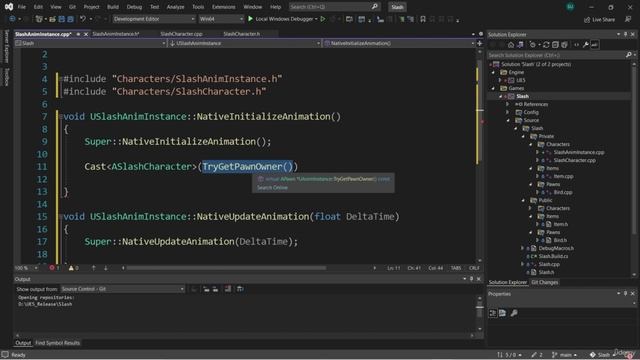Switch views icon in Solution Explorer toolbar
The width and height of the screenshot is (640, 360).
520,45
